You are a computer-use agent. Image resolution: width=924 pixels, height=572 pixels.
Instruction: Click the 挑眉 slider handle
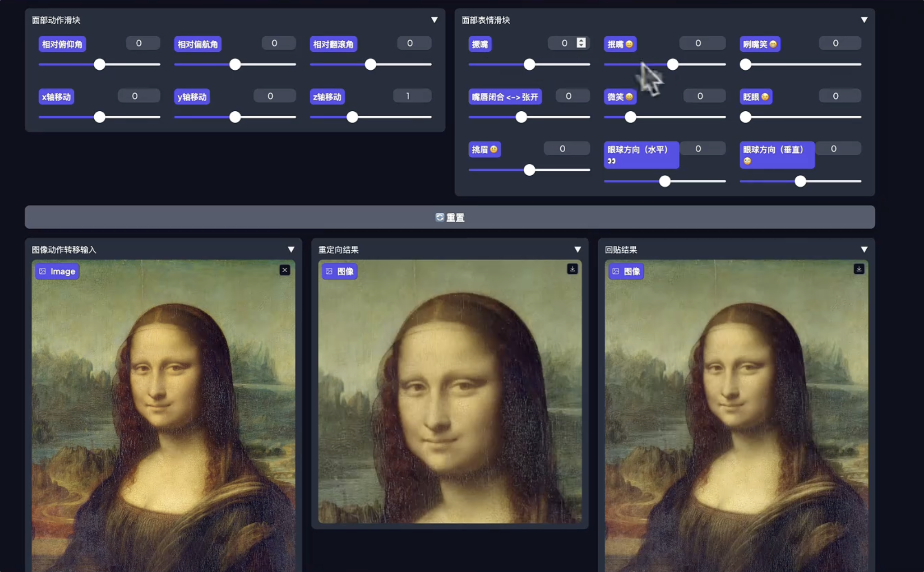(529, 170)
